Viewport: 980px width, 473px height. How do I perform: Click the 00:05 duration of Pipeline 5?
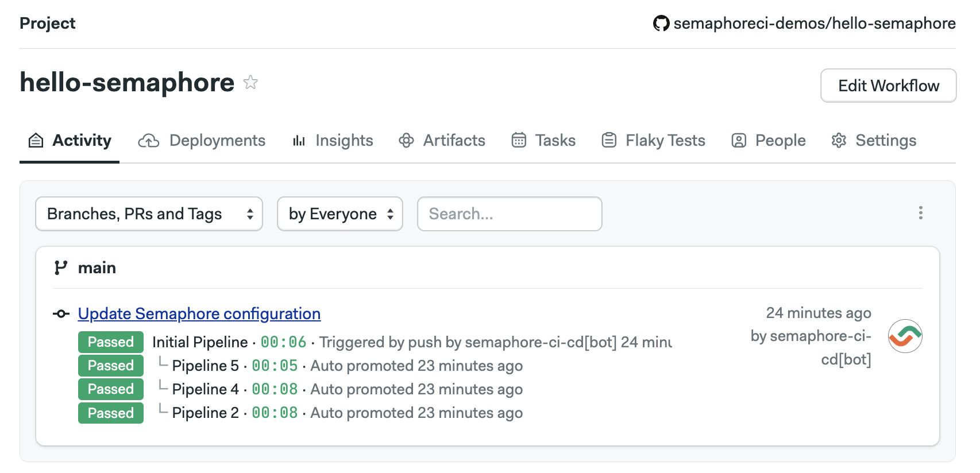275,366
